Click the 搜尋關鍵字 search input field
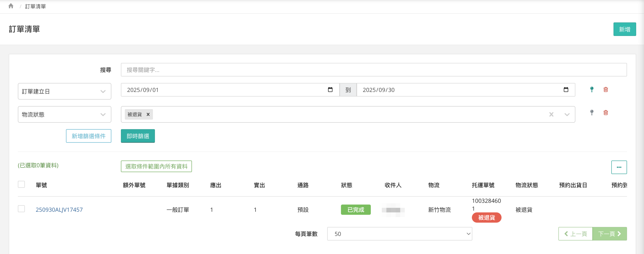 pos(374,70)
